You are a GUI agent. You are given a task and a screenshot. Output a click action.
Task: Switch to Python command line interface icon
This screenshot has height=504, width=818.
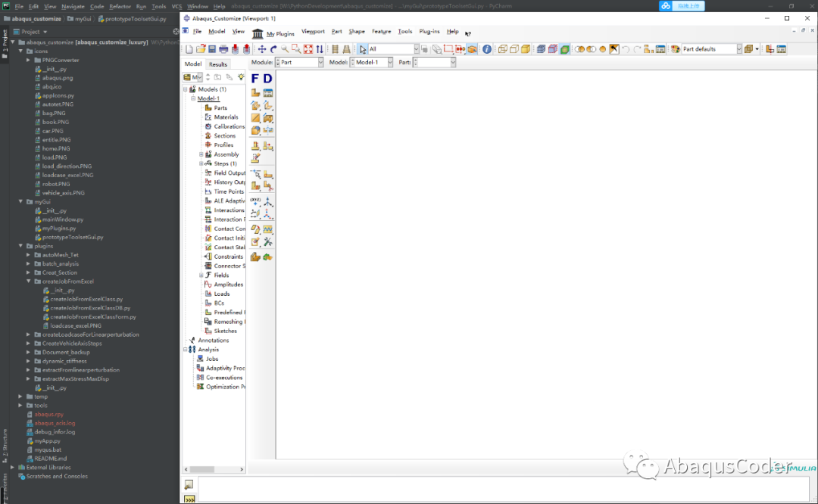(x=189, y=499)
